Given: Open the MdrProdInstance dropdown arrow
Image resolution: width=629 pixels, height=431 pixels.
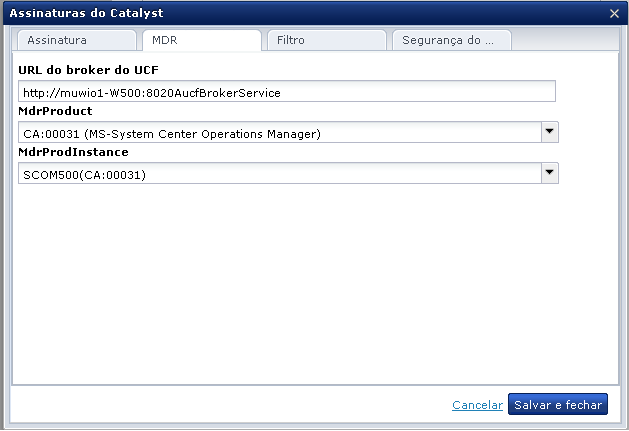Looking at the screenshot, I should (x=549, y=173).
